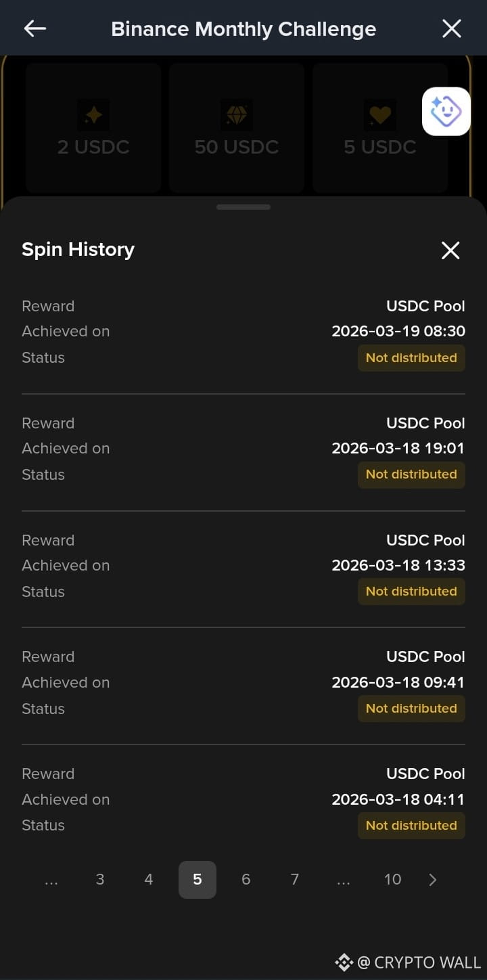Screen dimensions: 487x980
Task: Tap Not distributed badge for 2026-03-19 08:30
Action: tap(411, 358)
